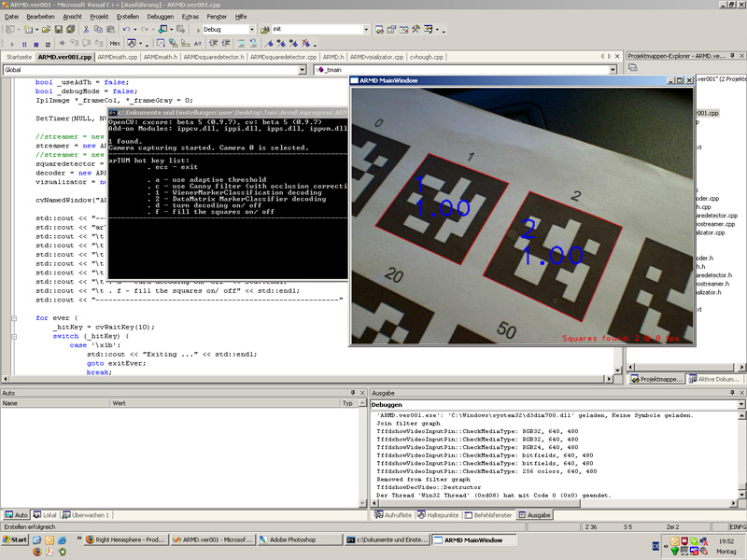Open the Fenster menu
Image resolution: width=747 pixels, height=560 pixels.
click(217, 17)
